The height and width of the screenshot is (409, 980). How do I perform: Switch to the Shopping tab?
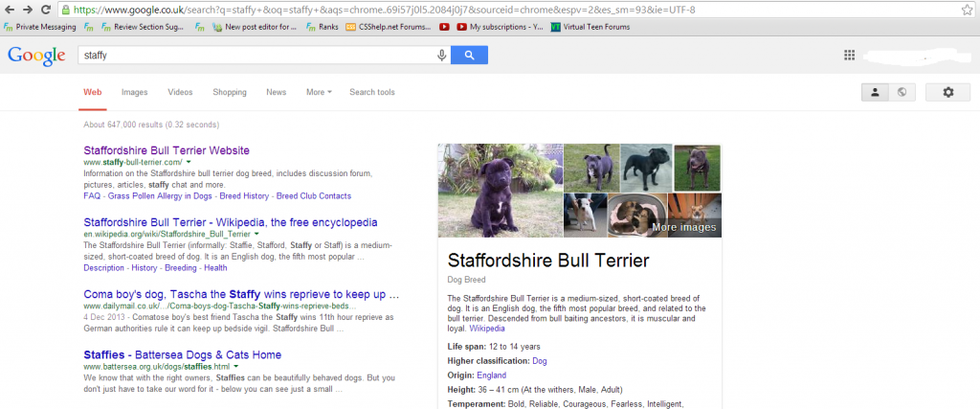[x=230, y=92]
